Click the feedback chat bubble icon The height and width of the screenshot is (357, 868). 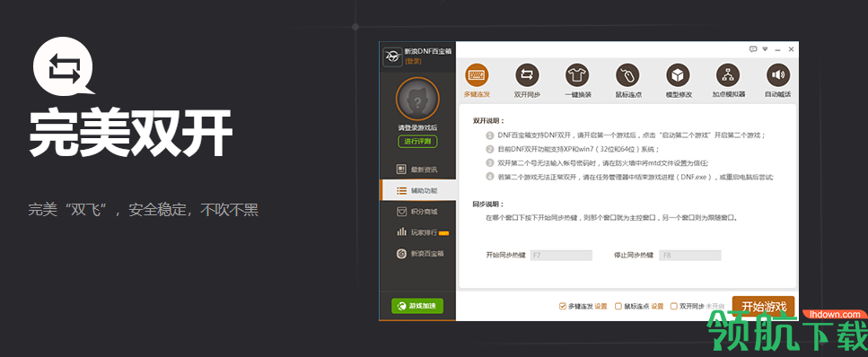pyautogui.click(x=753, y=49)
